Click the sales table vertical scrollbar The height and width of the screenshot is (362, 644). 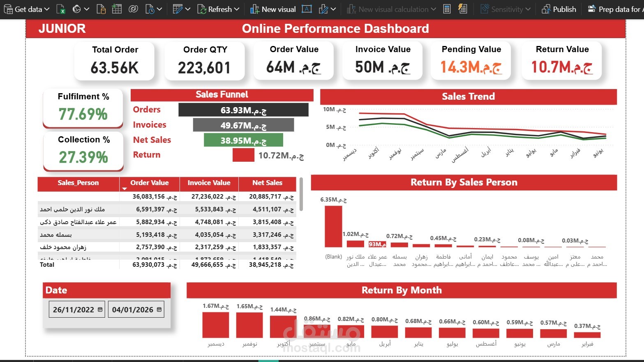coord(301,194)
